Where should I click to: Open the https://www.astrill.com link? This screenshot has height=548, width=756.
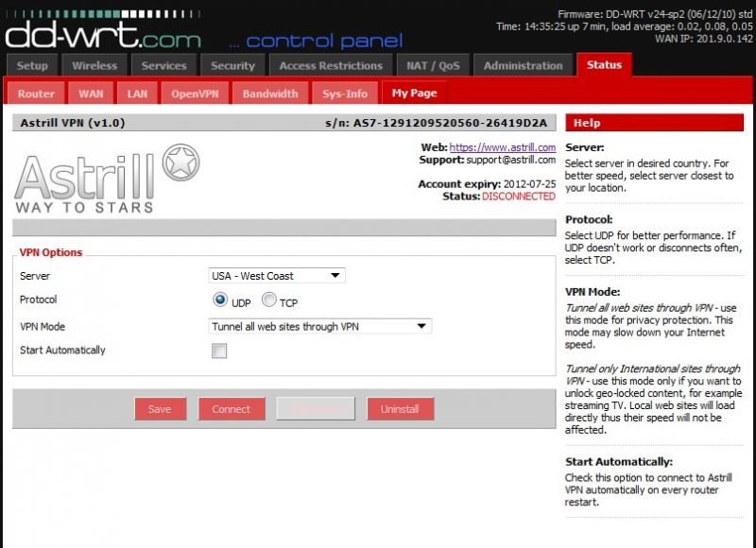pos(502,147)
